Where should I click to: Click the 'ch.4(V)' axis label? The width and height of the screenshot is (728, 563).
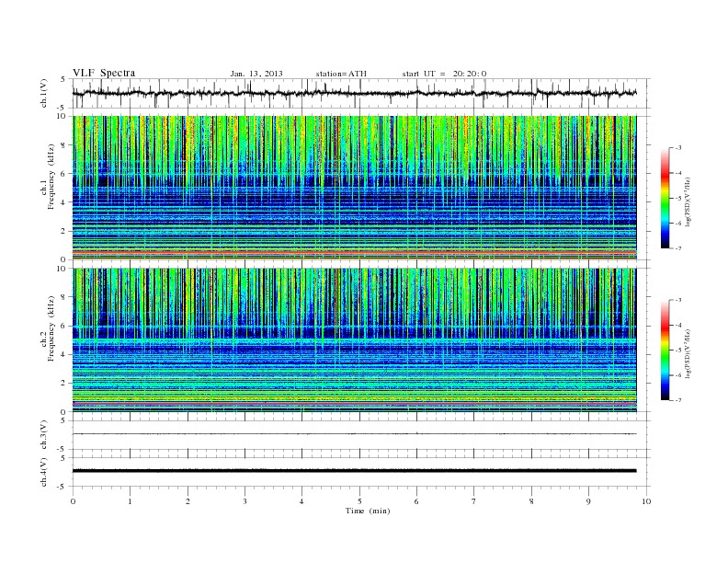click(x=43, y=472)
